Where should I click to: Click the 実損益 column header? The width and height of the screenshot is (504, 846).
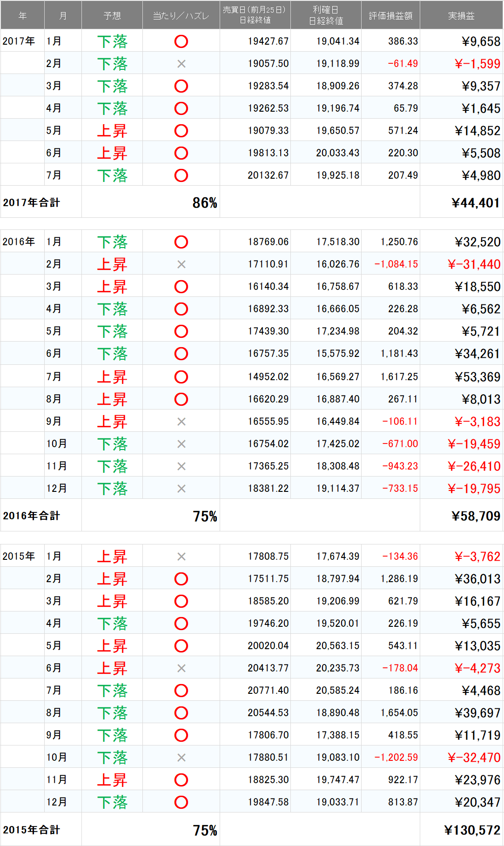click(x=461, y=15)
